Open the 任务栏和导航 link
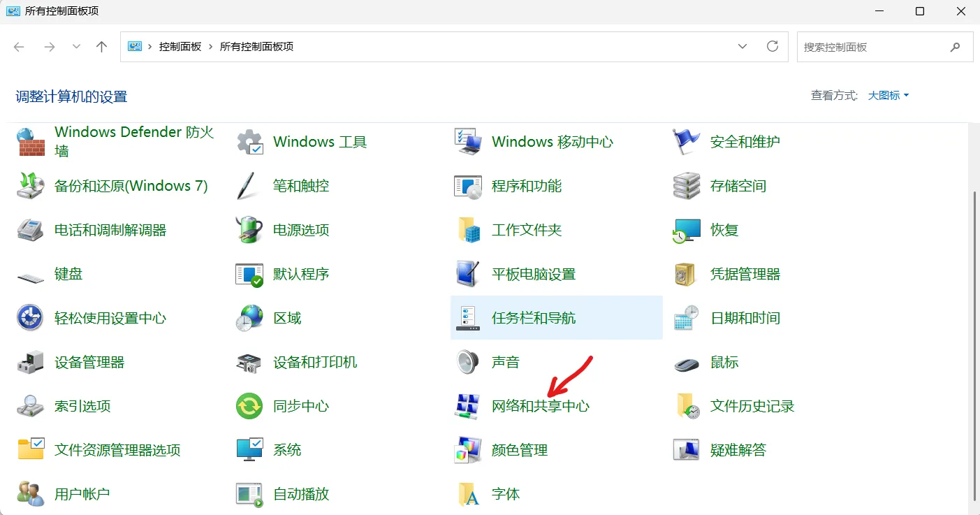This screenshot has width=980, height=515. point(534,318)
